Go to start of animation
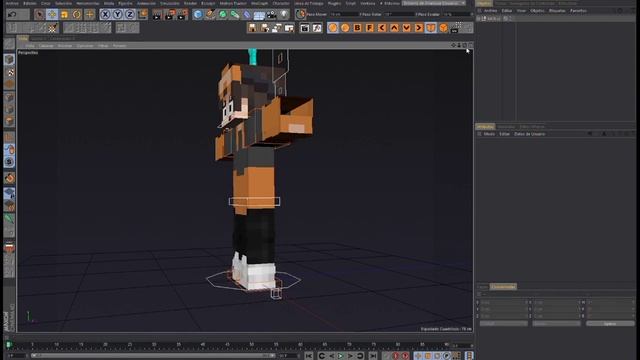This screenshot has height=360, width=640. [x=309, y=356]
